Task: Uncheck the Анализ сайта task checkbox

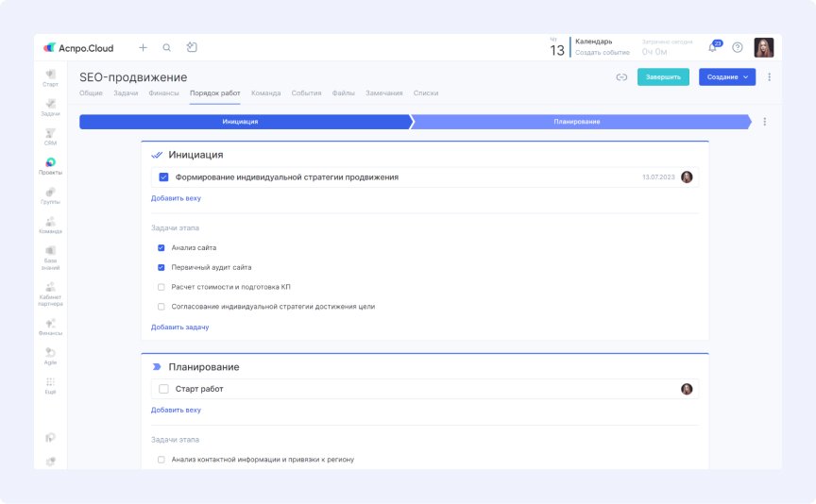Action: 161,247
